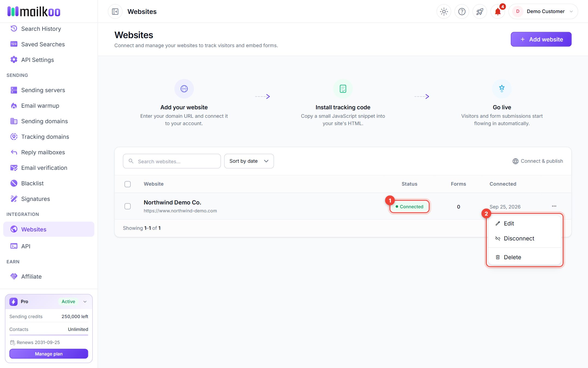Click the https://www.northwind-demo.com URL
Image resolution: width=588 pixels, height=368 pixels.
pos(180,211)
